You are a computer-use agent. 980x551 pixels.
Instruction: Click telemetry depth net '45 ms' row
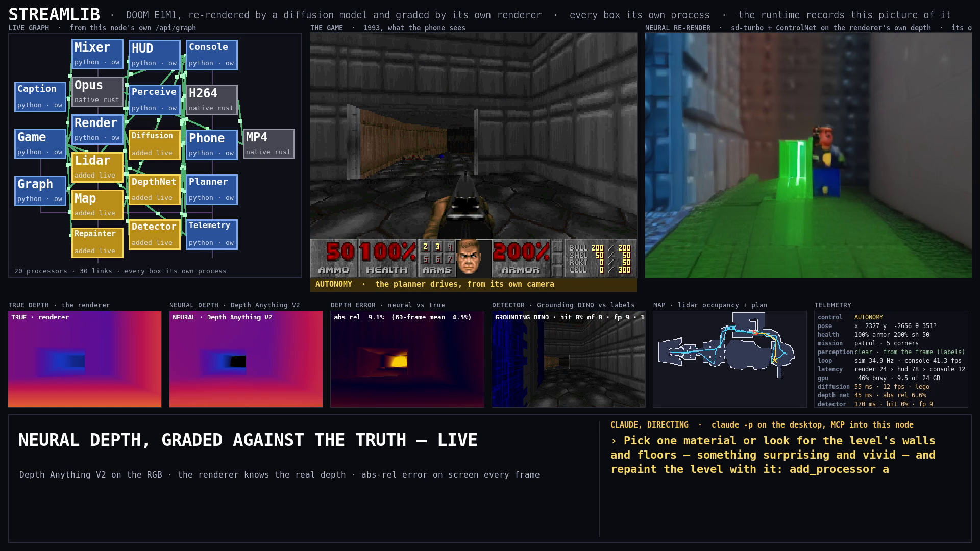[x=891, y=395]
